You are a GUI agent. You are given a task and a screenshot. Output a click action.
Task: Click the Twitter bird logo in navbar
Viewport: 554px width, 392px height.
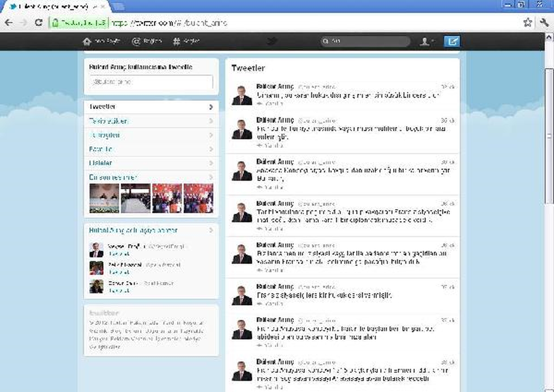coord(273,42)
